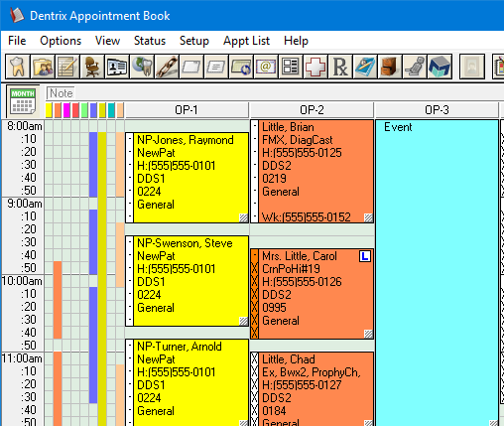Image resolution: width=504 pixels, height=426 pixels.
Task: Open the Month calendar view
Action: (x=23, y=101)
